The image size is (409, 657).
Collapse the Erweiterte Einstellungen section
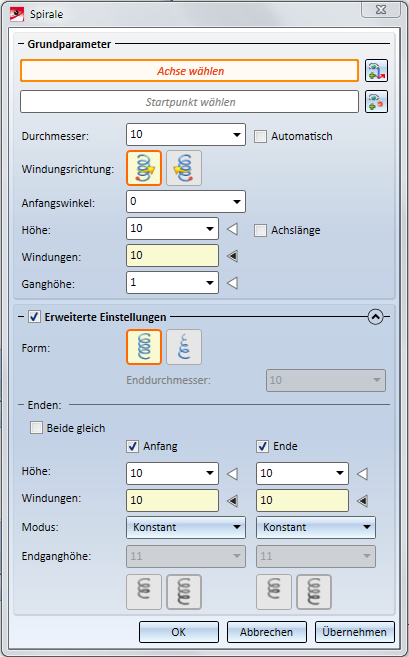coord(375,317)
